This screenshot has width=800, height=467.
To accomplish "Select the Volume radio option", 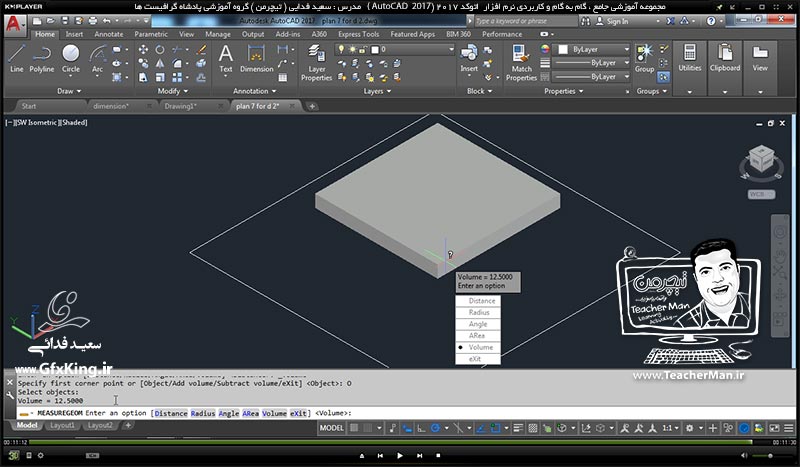I will tap(478, 347).
